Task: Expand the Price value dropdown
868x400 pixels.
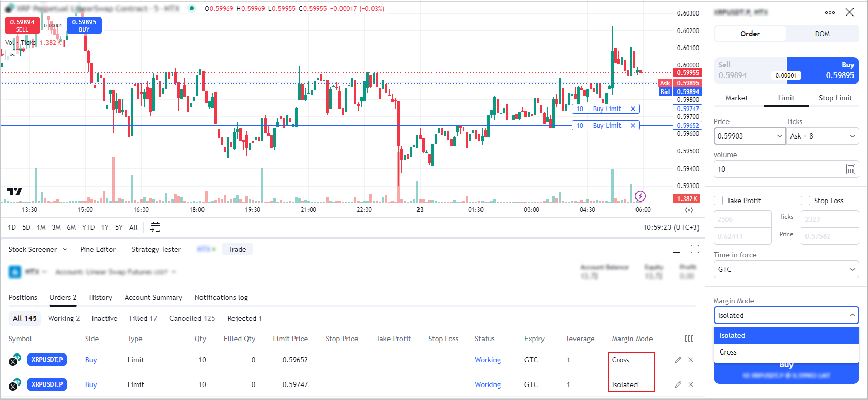Action: [779, 136]
